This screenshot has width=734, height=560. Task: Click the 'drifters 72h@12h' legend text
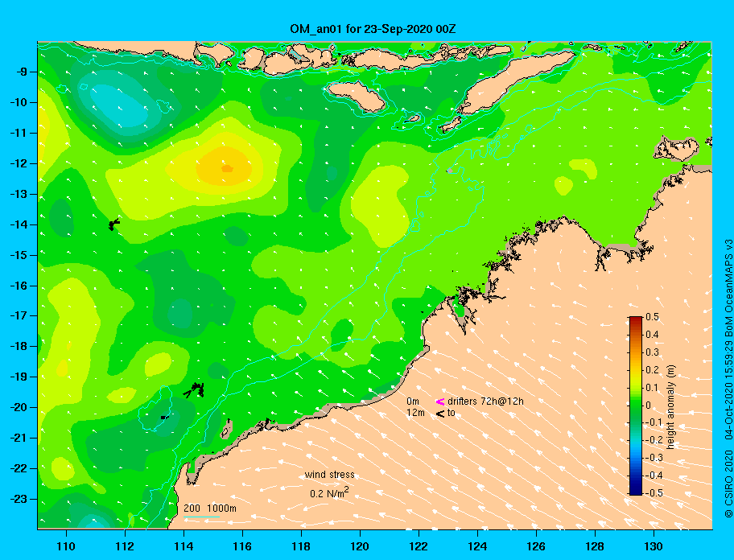(x=485, y=401)
